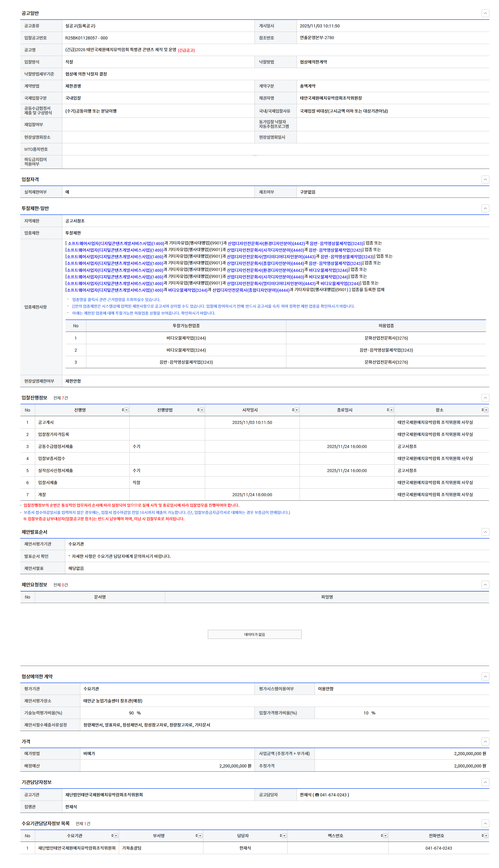Open the 전화번호 column filter dropdown
Screen dimensions: 499x868
[x=486, y=836]
